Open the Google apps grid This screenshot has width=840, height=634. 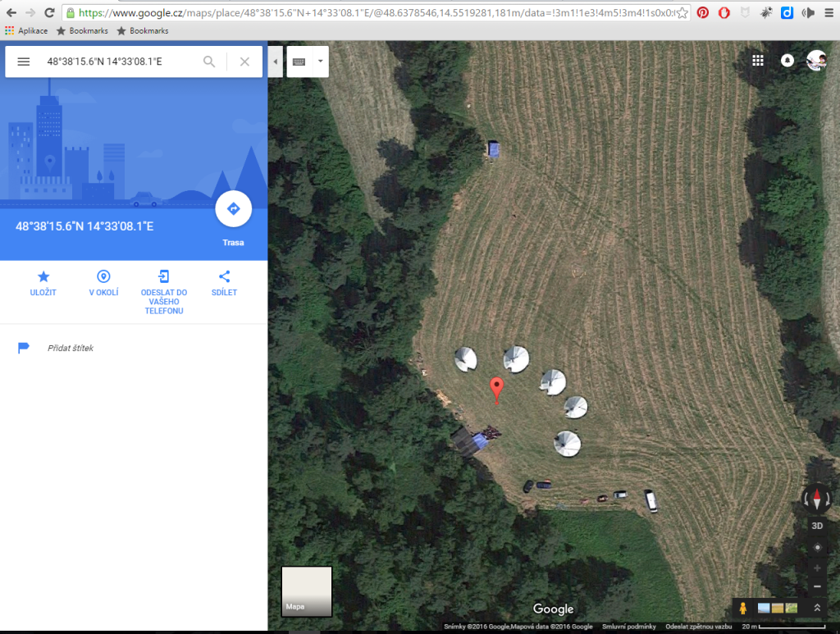tap(757, 61)
